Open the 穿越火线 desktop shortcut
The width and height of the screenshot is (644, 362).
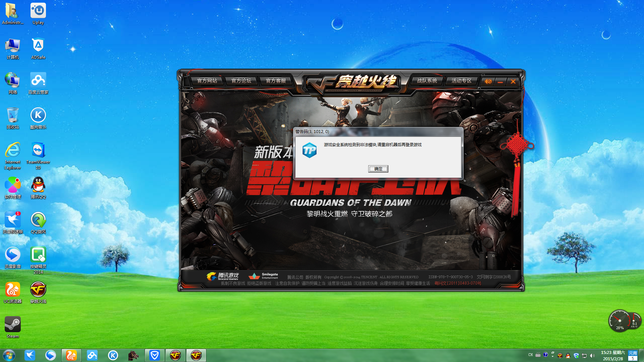[38, 293]
